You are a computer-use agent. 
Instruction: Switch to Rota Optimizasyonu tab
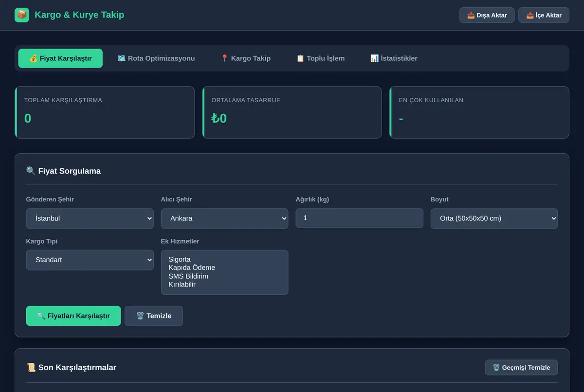(156, 58)
